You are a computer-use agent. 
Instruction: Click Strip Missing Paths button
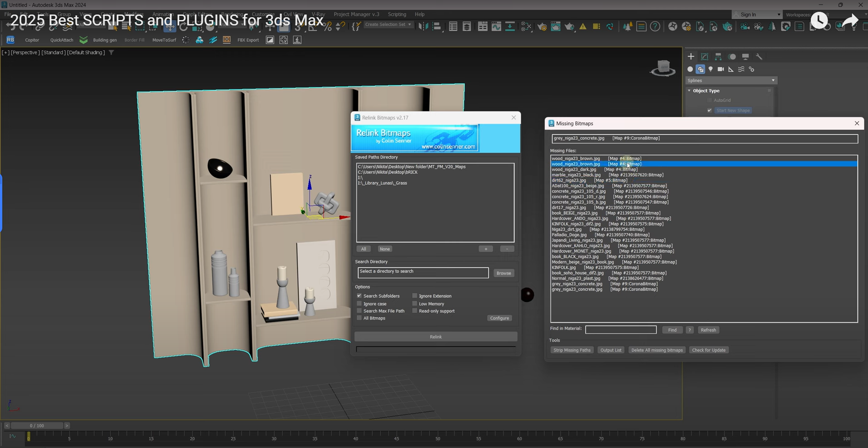(x=572, y=350)
